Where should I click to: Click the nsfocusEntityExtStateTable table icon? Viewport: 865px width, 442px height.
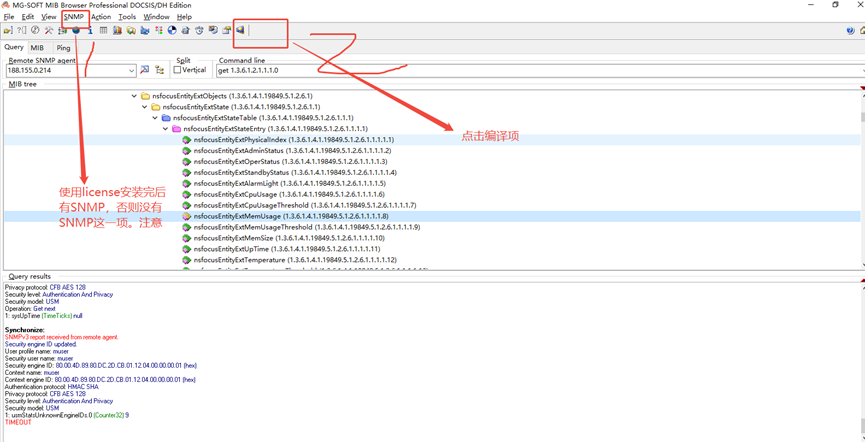point(166,118)
